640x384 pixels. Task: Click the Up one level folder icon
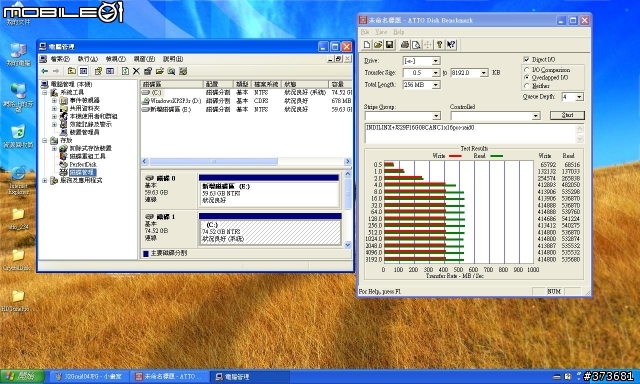(x=71, y=71)
